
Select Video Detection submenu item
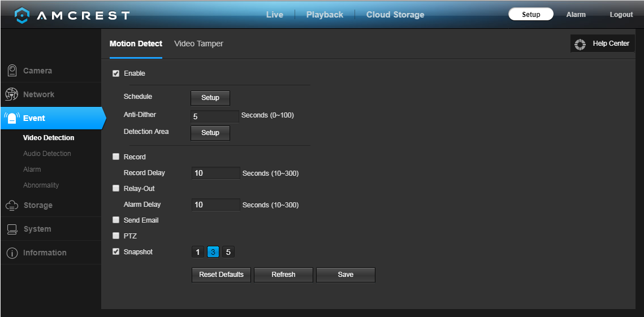(49, 138)
